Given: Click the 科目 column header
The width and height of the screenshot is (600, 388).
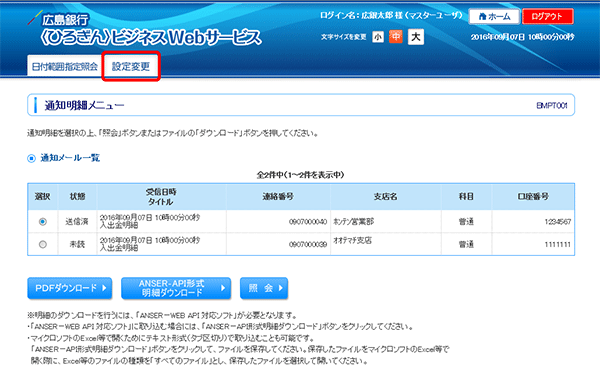Looking at the screenshot, I should [466, 197].
